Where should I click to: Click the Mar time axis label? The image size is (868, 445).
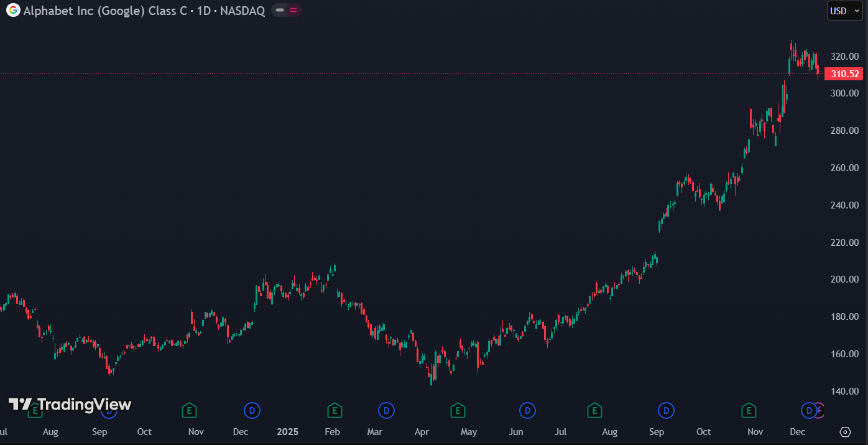pos(374,432)
